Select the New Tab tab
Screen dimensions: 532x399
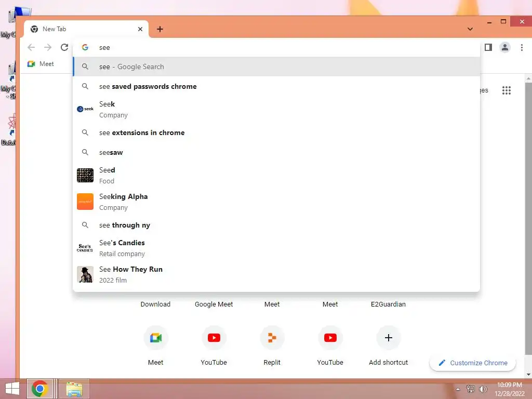(86, 29)
